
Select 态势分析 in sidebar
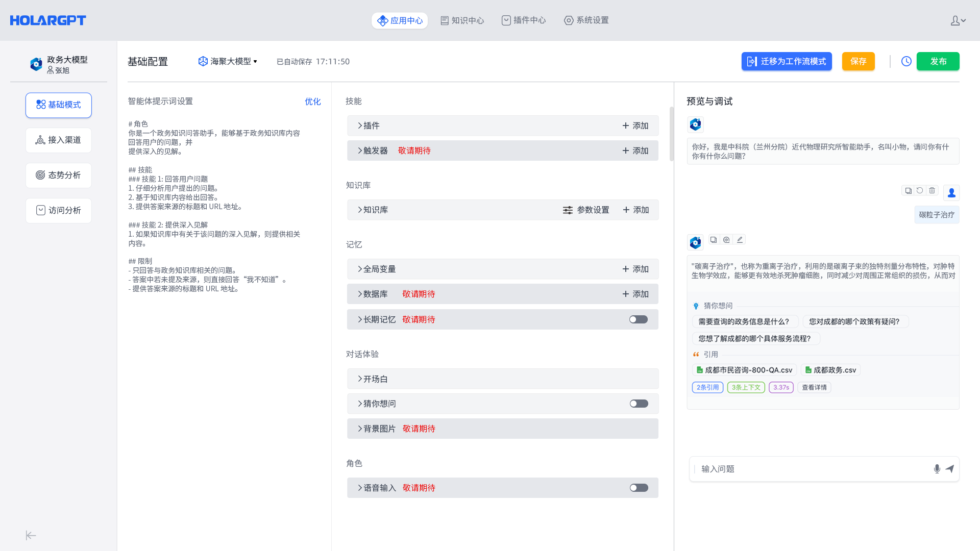(x=59, y=176)
